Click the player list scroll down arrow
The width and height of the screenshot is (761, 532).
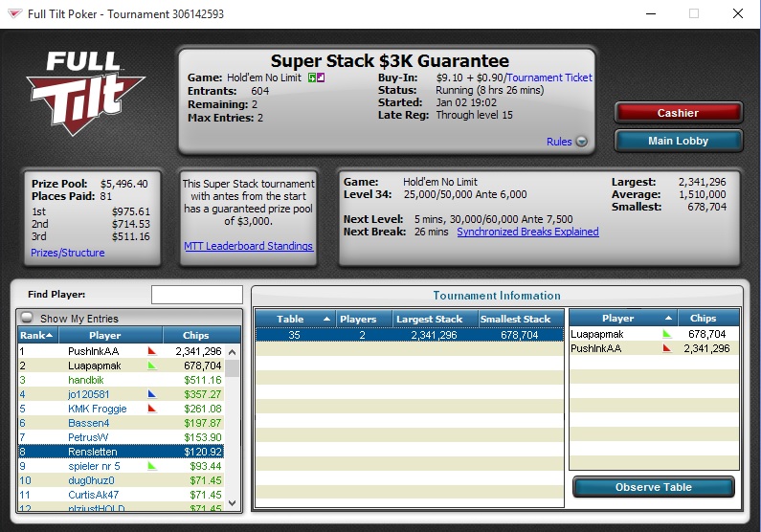tap(232, 503)
